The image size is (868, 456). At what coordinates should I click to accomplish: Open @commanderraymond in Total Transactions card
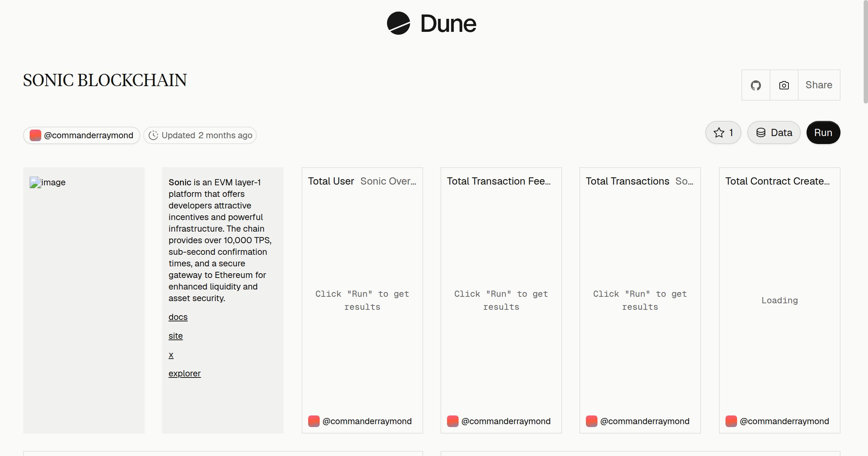[x=645, y=421]
